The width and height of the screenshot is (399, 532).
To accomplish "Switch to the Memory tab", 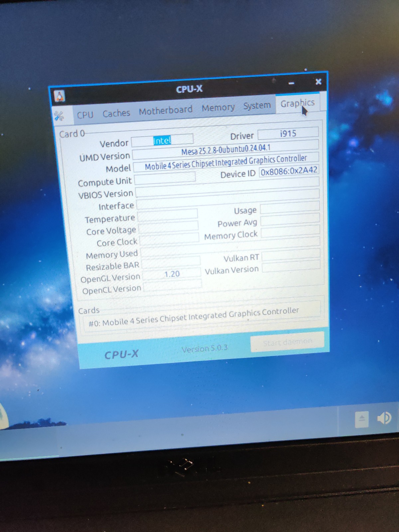I will (218, 107).
